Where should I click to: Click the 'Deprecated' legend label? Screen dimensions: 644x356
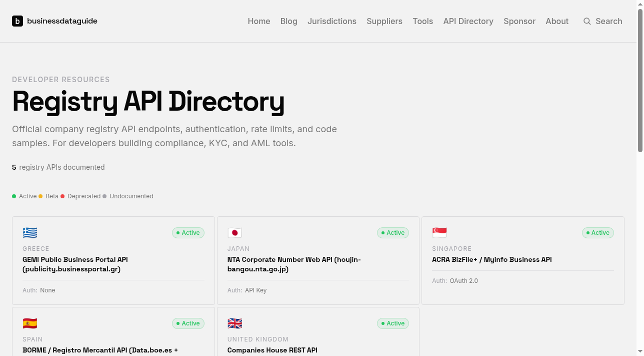[84, 196]
